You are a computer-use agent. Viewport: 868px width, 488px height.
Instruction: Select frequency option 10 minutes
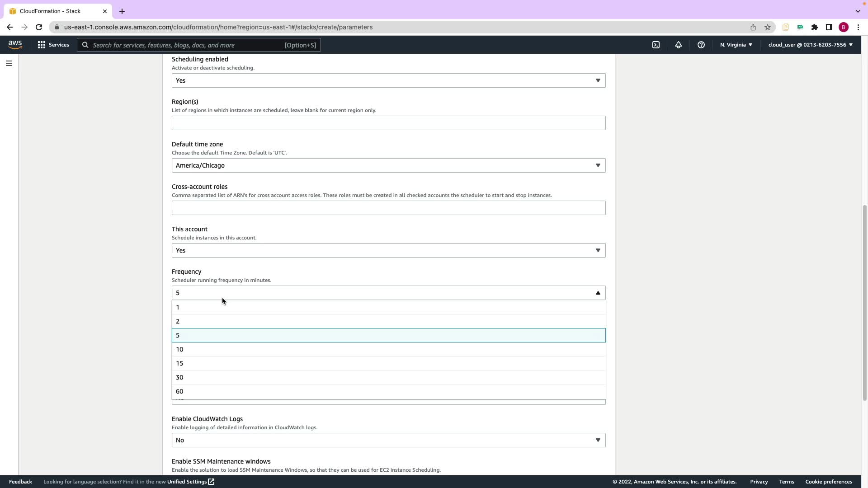[388, 349]
